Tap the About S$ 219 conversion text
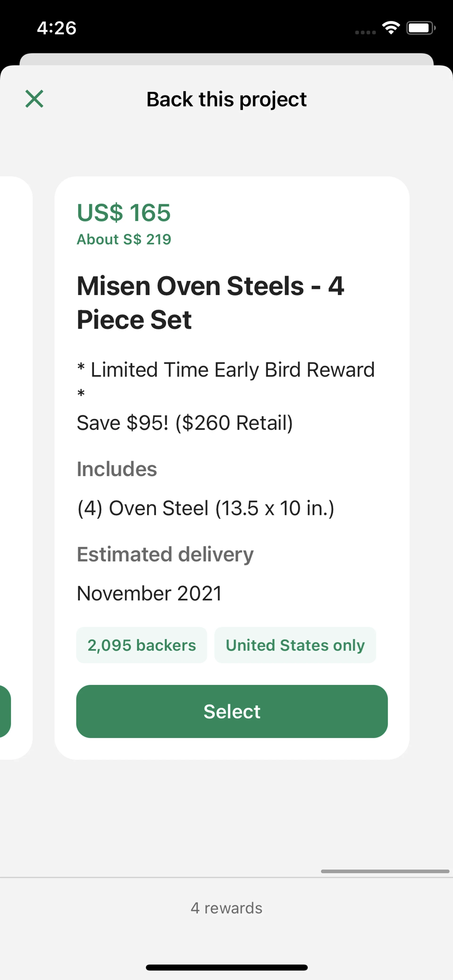Screen dimensions: 453x980 124,239
